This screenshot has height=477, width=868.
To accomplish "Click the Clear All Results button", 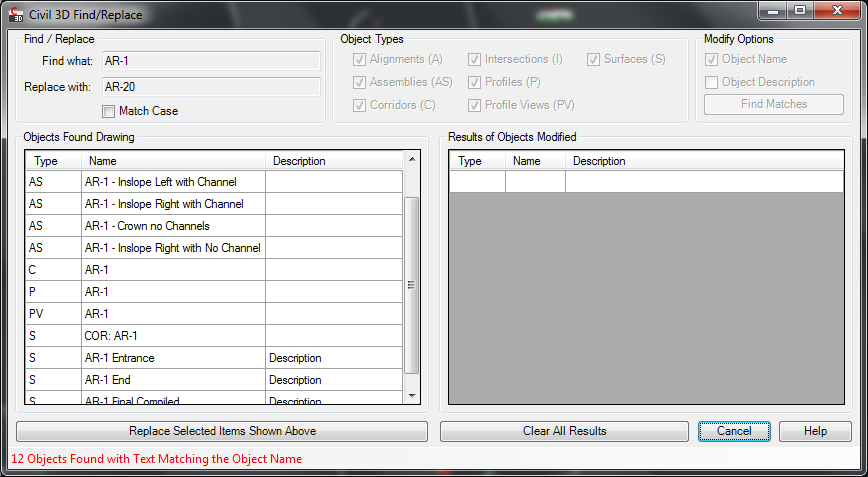I will point(565,431).
